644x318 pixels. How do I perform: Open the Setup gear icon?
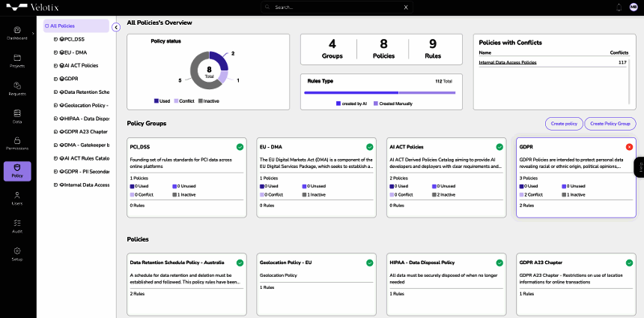[17, 250]
